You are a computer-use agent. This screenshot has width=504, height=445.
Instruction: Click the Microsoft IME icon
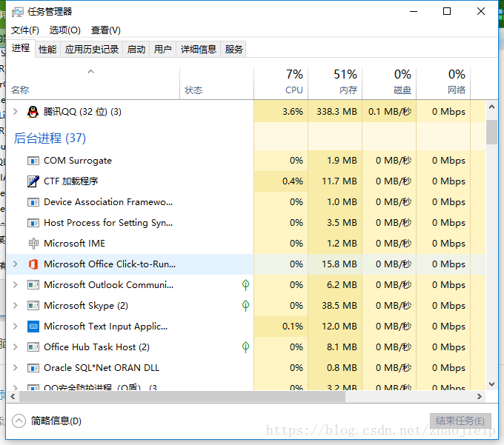[33, 244]
